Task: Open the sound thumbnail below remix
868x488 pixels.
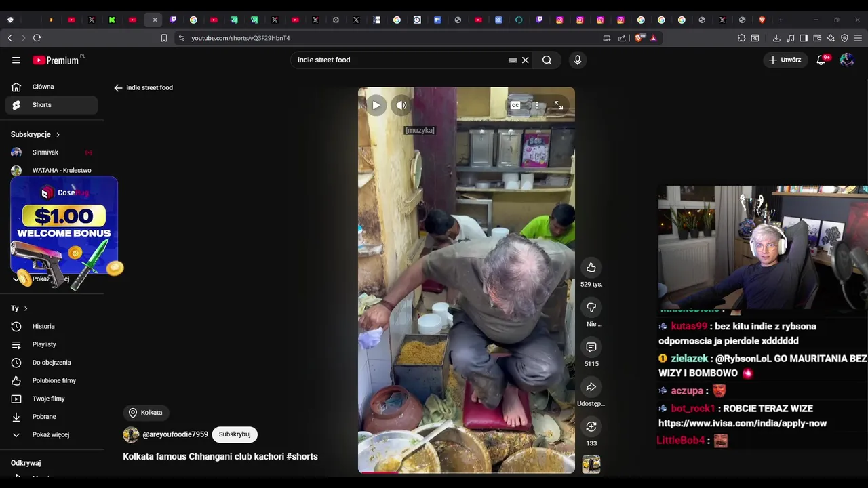Action: (591, 464)
